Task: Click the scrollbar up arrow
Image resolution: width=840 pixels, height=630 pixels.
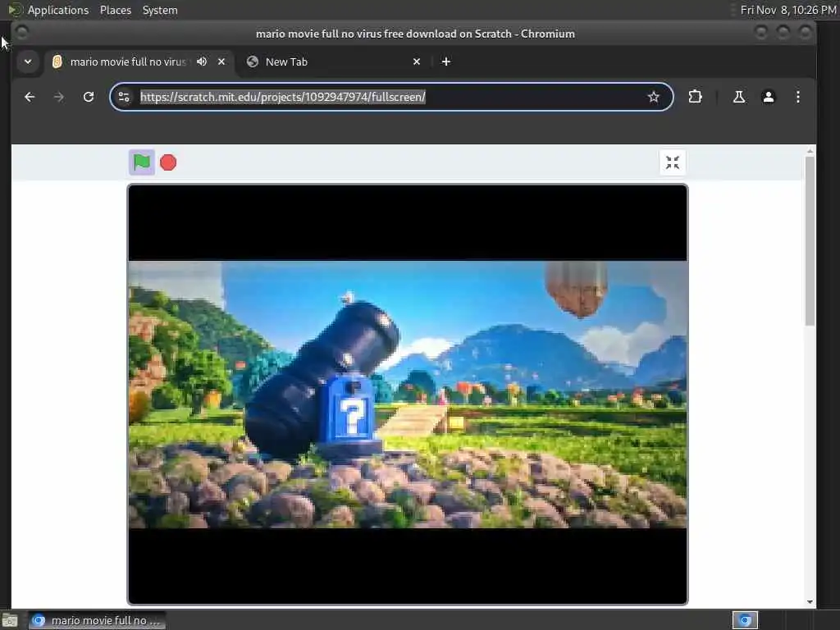Action: pyautogui.click(x=810, y=151)
